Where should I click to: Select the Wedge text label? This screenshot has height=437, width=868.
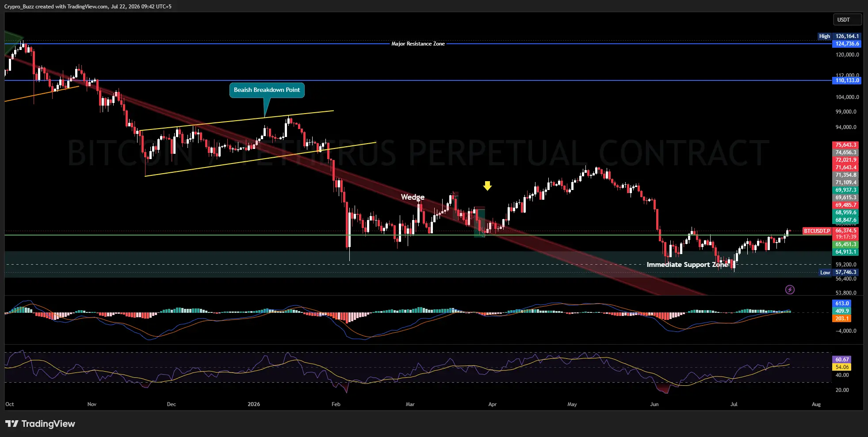click(x=413, y=197)
